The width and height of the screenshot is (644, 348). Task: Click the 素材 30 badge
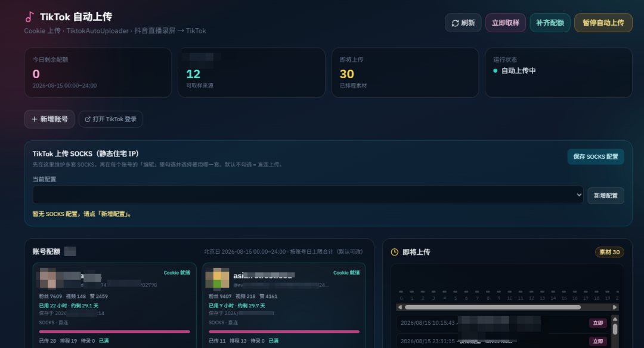[x=609, y=252]
